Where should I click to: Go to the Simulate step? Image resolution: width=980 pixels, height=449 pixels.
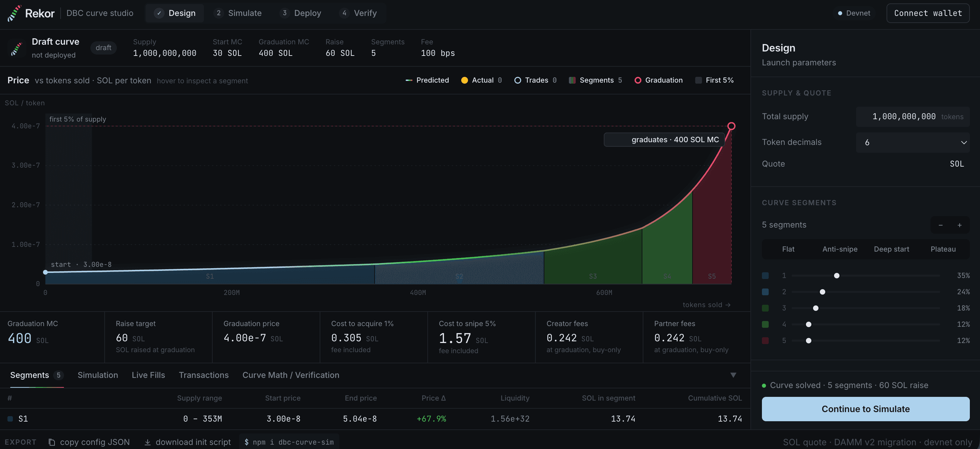[238, 13]
